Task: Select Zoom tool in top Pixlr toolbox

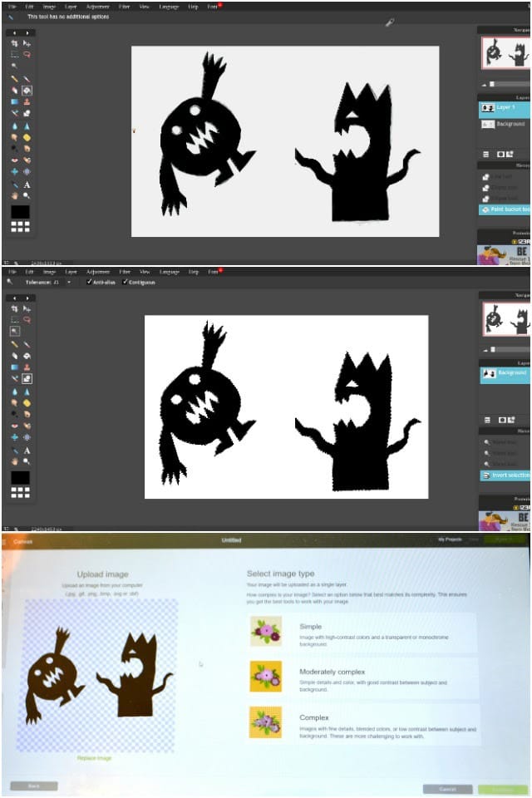Action: [x=27, y=196]
